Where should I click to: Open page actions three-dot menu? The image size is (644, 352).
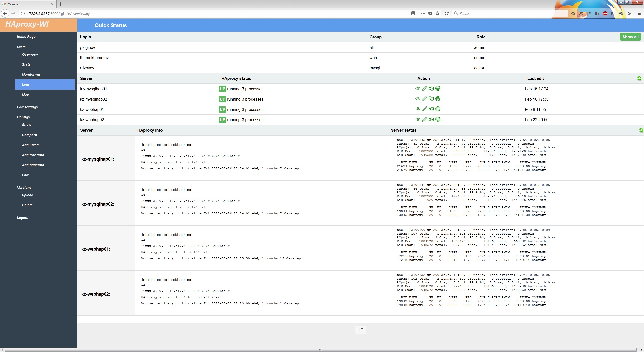coord(423,13)
